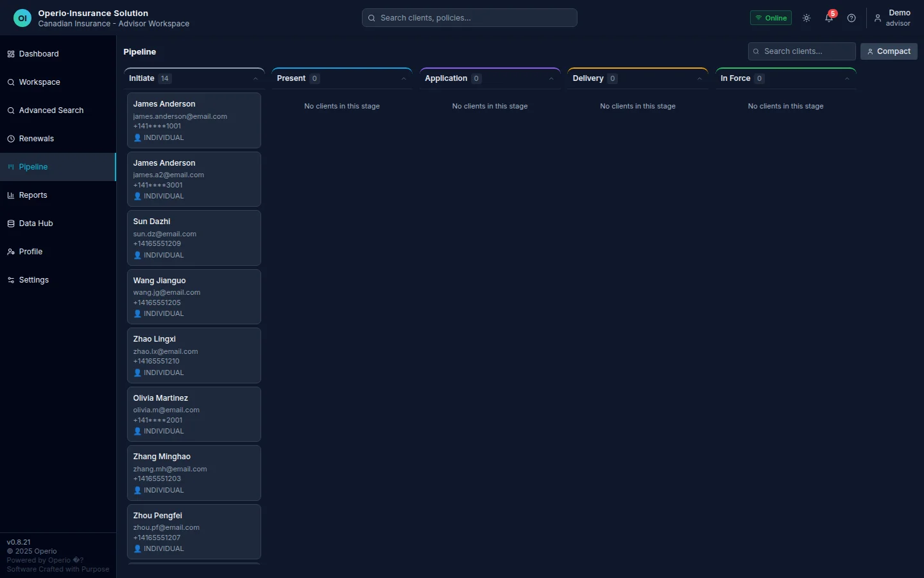Open Zhao Lingxi client card
This screenshot has width=924, height=578.
(194, 355)
